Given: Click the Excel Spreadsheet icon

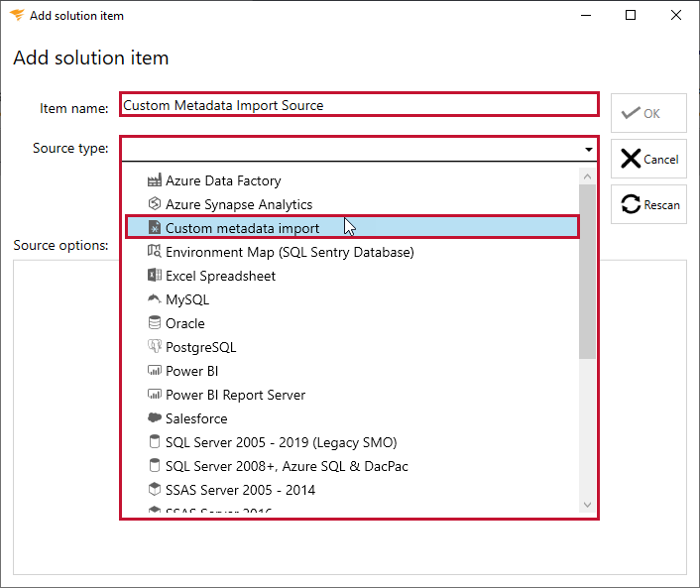Looking at the screenshot, I should point(154,275).
